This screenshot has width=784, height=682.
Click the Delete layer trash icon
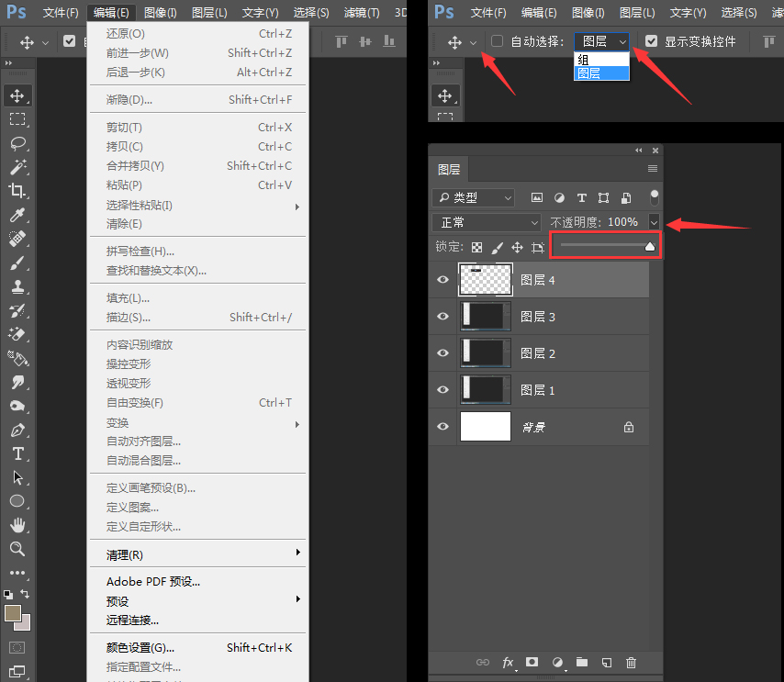[x=632, y=662]
